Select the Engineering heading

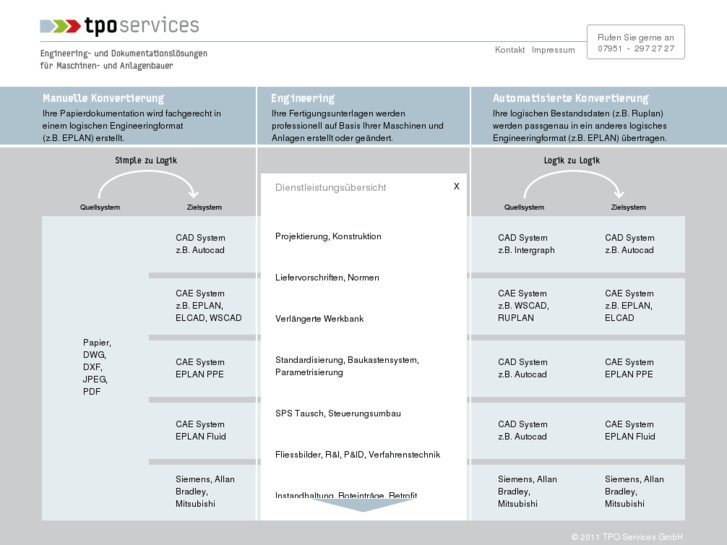pyautogui.click(x=303, y=98)
